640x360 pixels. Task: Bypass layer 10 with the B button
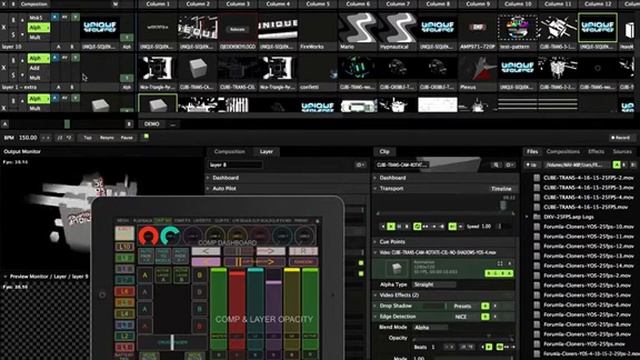coord(13,20)
